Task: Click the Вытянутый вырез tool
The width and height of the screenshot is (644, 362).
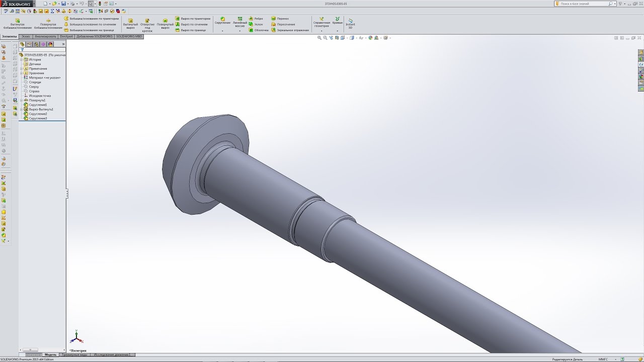Action: click(130, 24)
